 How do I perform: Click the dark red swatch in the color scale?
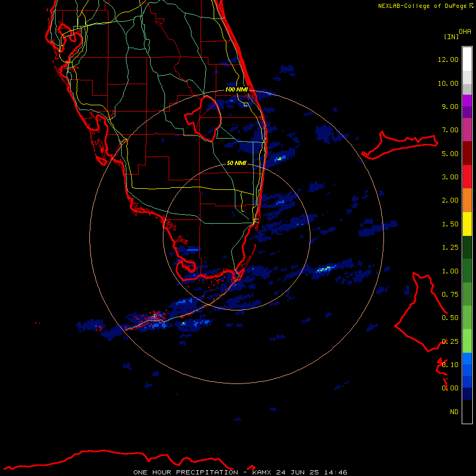(467, 153)
